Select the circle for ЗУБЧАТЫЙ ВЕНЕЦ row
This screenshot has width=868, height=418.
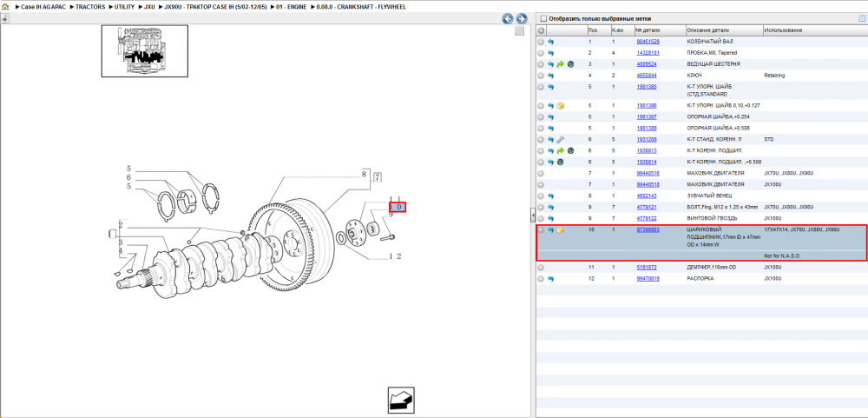pos(542,196)
